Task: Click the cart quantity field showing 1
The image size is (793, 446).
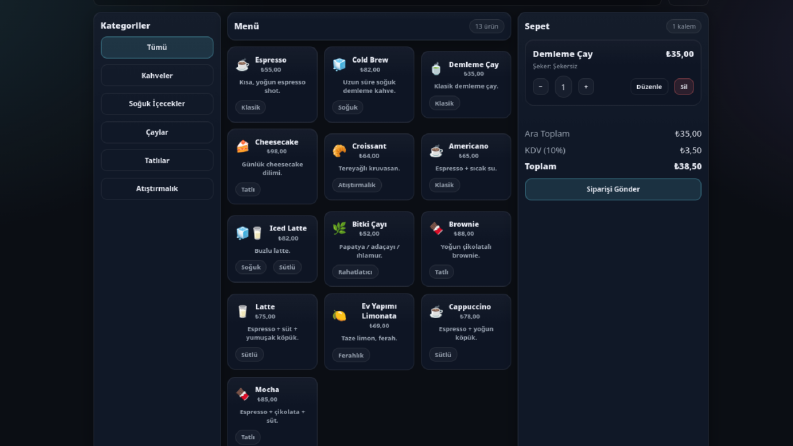Action: click(563, 87)
